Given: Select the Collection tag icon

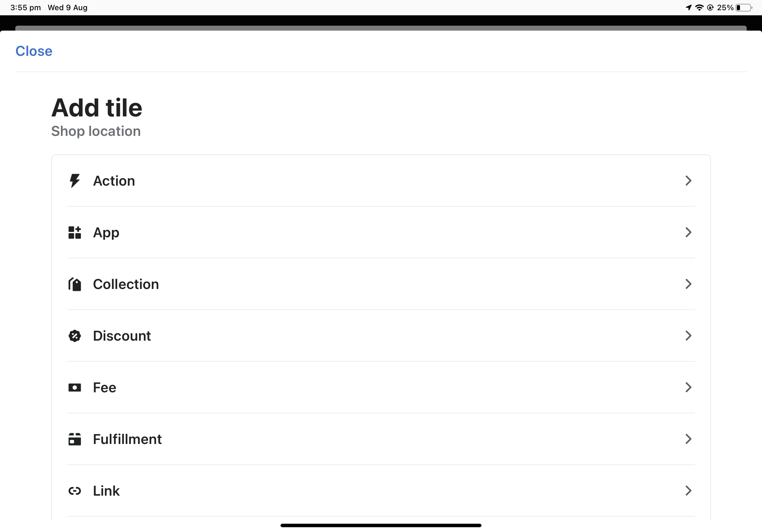Looking at the screenshot, I should point(75,284).
